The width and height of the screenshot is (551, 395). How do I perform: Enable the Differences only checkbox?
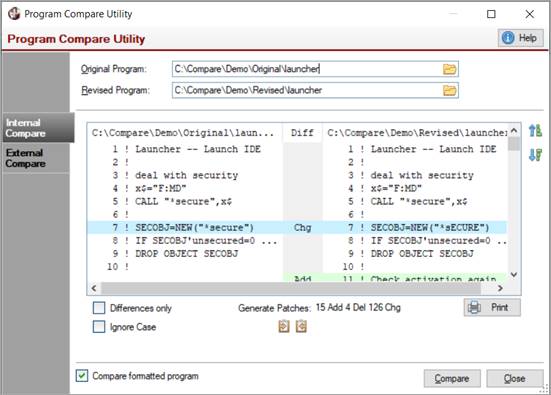pyautogui.click(x=99, y=308)
